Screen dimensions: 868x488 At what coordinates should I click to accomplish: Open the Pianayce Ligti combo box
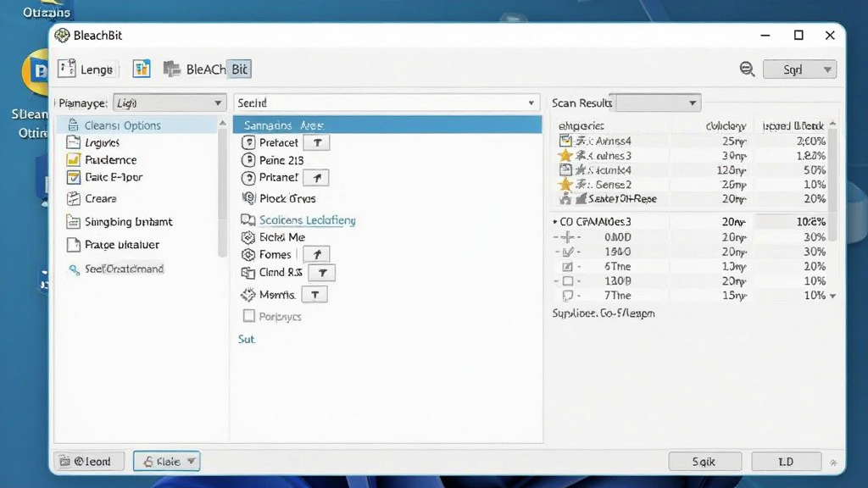(170, 103)
